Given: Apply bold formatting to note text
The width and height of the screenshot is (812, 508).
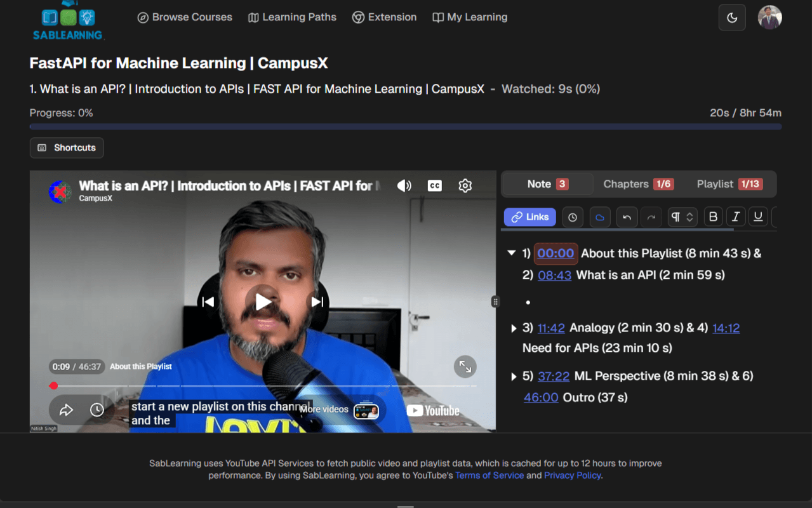Looking at the screenshot, I should [713, 217].
